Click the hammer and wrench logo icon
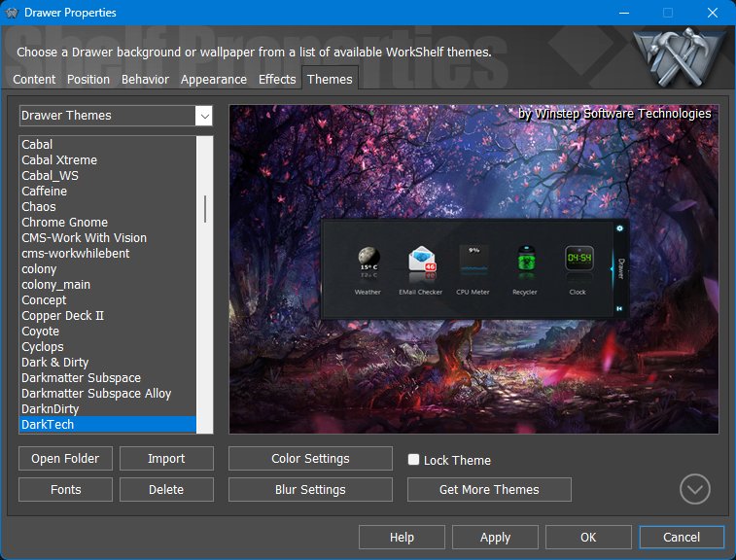This screenshot has height=560, width=736. tap(678, 56)
